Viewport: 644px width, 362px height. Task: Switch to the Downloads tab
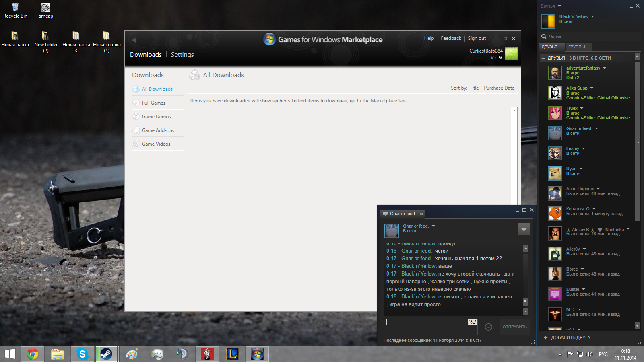tap(146, 54)
